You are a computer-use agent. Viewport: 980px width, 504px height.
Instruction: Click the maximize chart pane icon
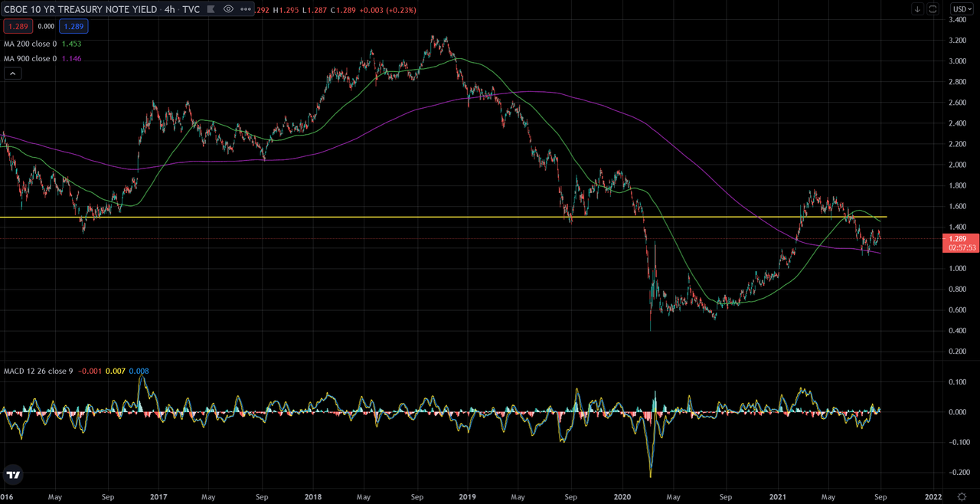933,9
